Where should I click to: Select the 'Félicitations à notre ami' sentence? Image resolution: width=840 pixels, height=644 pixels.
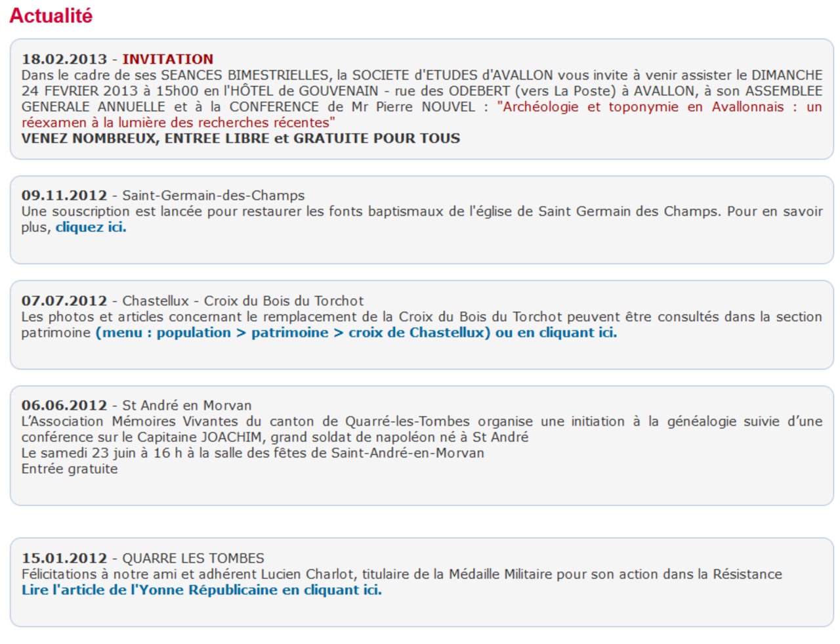[402, 574]
